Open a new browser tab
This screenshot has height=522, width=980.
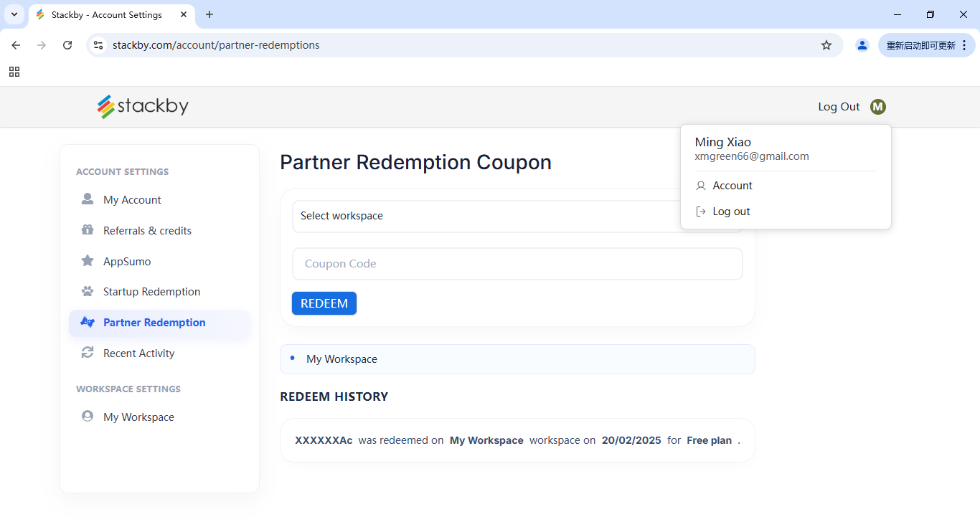pyautogui.click(x=209, y=14)
